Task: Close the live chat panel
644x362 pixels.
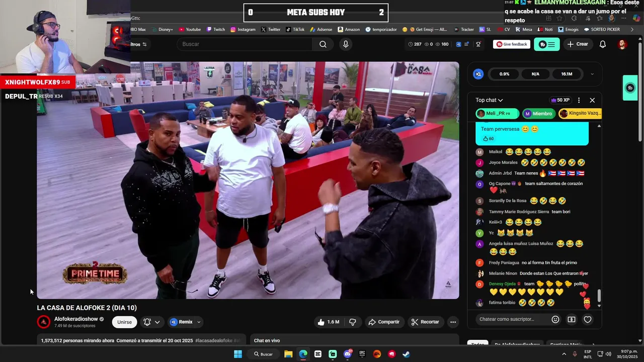Action: [x=592, y=100]
